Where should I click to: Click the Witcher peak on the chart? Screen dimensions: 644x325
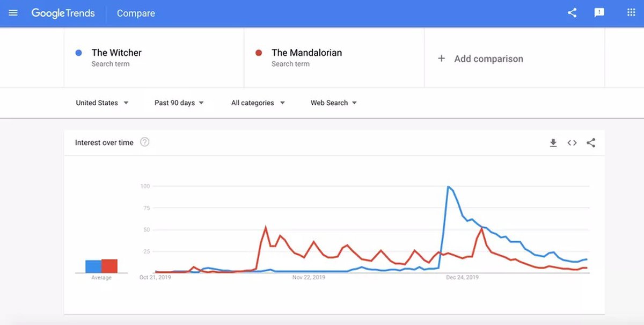448,187
